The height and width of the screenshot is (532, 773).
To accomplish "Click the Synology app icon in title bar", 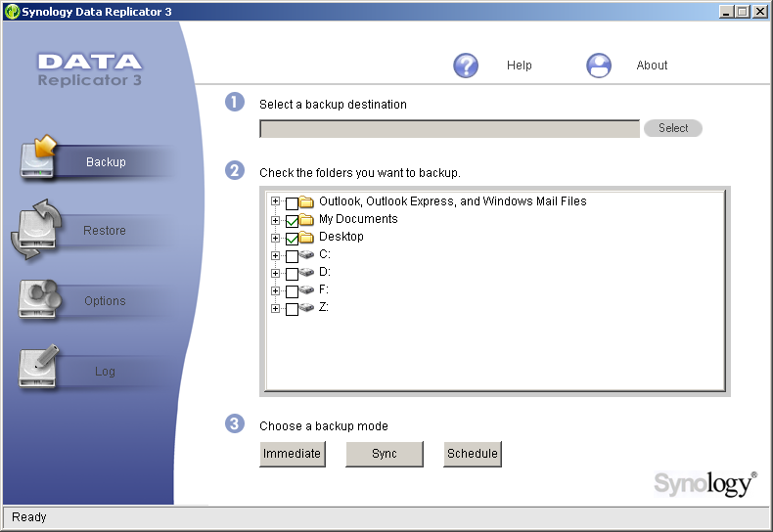I will coord(12,12).
